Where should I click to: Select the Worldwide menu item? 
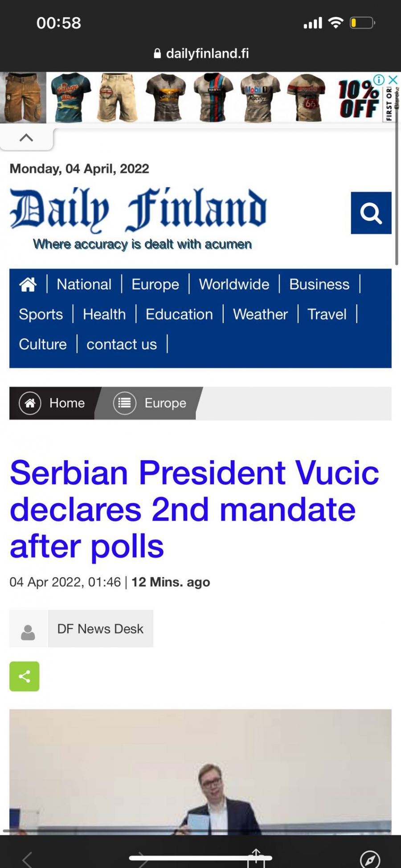click(234, 284)
